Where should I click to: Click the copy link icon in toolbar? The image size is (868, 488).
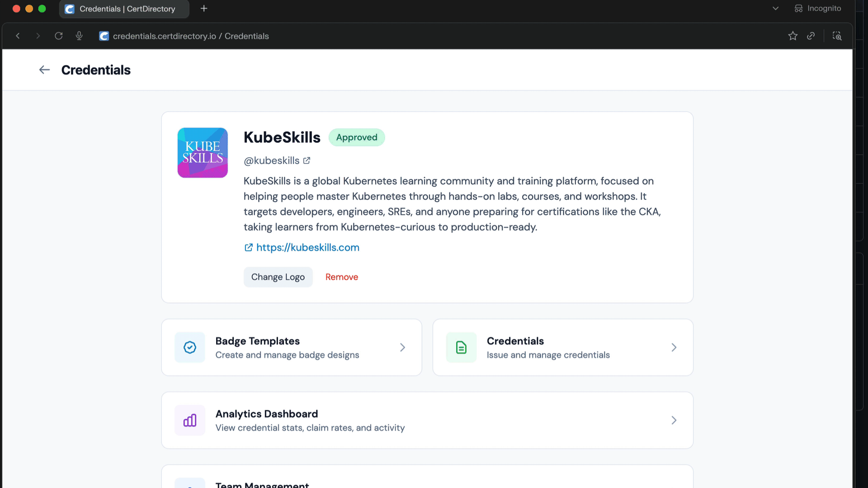coord(811,36)
